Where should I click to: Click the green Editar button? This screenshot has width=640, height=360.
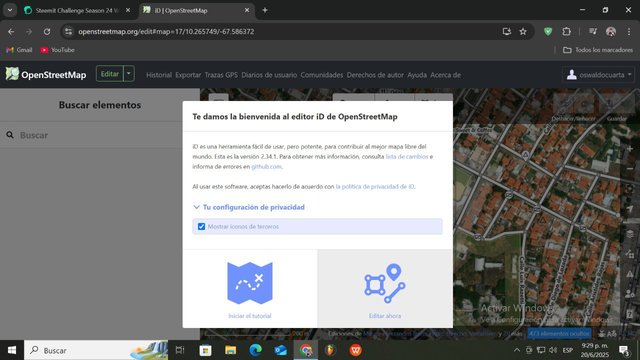click(110, 74)
